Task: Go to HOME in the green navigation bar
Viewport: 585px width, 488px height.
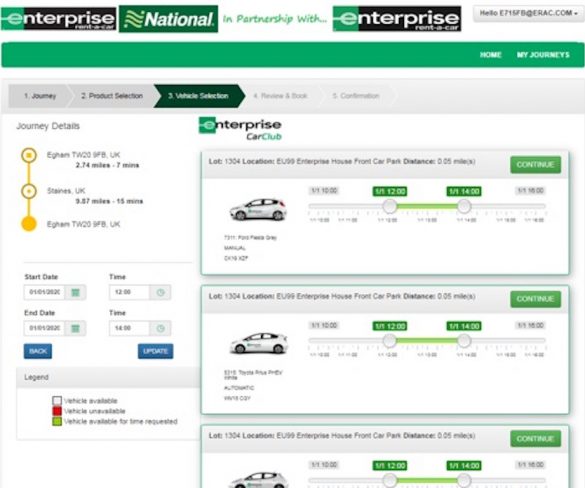Action: 490,55
